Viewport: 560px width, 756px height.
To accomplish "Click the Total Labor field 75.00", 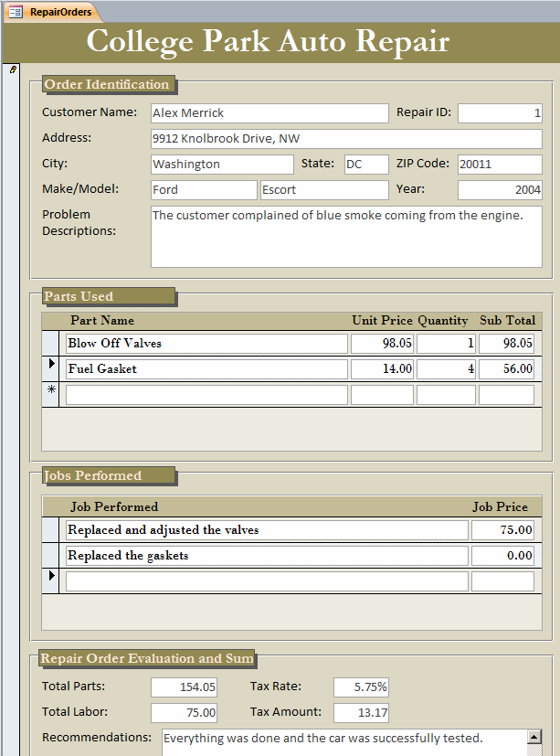I will 185,713.
